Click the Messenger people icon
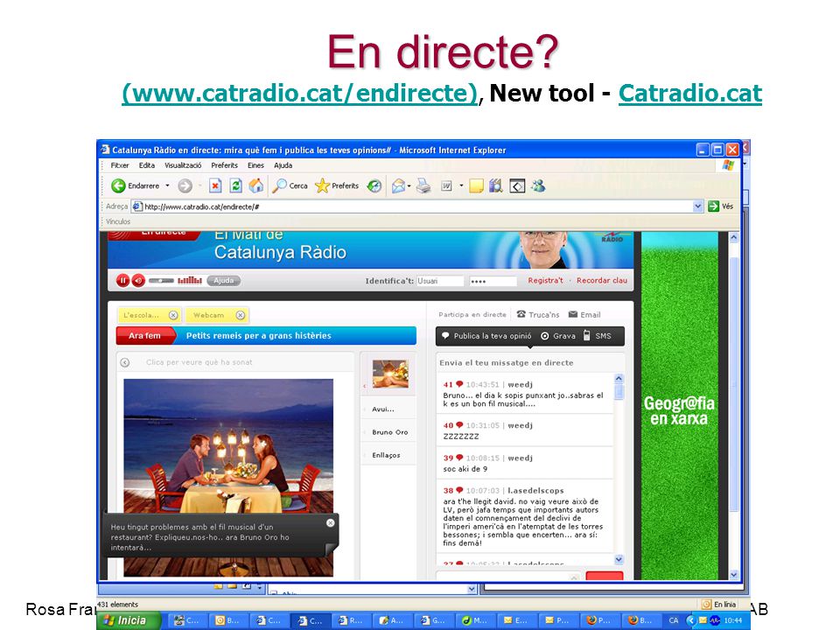Screen dimensions: 840x630 click(x=538, y=185)
